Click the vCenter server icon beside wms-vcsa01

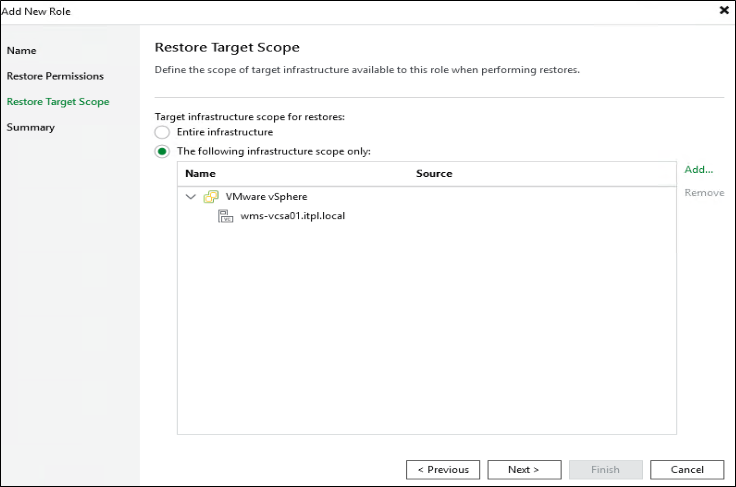pos(225,216)
